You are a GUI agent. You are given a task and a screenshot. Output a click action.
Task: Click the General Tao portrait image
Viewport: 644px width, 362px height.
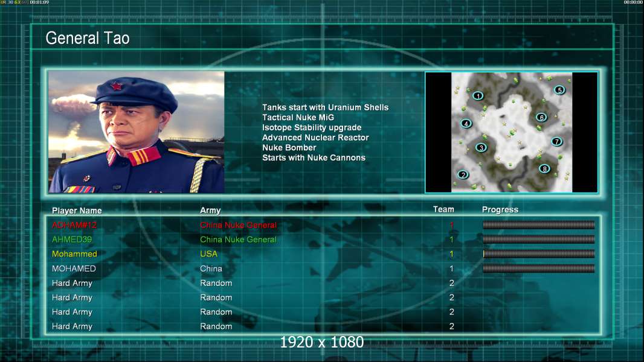click(x=137, y=132)
